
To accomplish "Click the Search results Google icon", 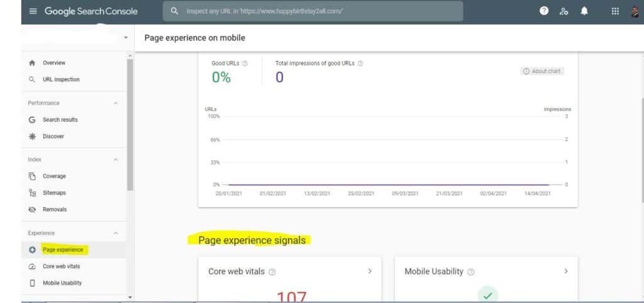I will [x=32, y=120].
